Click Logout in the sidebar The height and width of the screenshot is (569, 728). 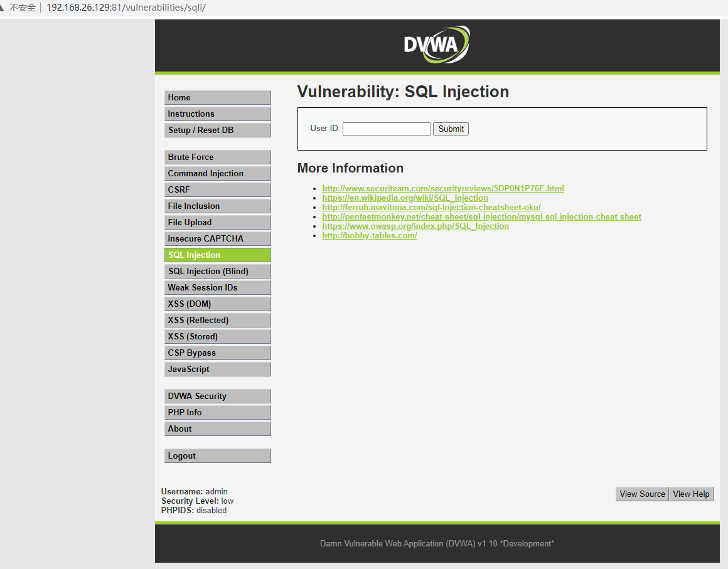click(x=217, y=455)
